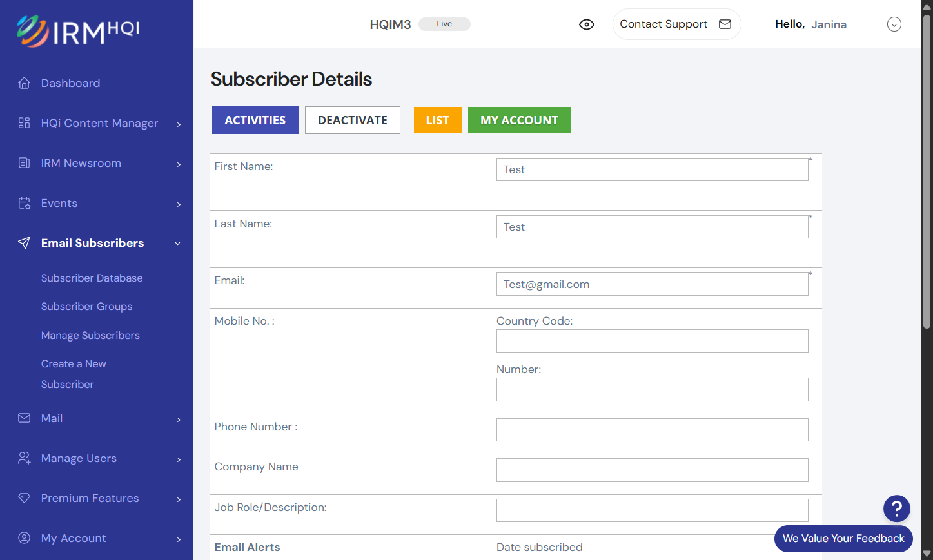This screenshot has width=933, height=560.
Task: Click the Company Name input field
Action: [x=653, y=470]
